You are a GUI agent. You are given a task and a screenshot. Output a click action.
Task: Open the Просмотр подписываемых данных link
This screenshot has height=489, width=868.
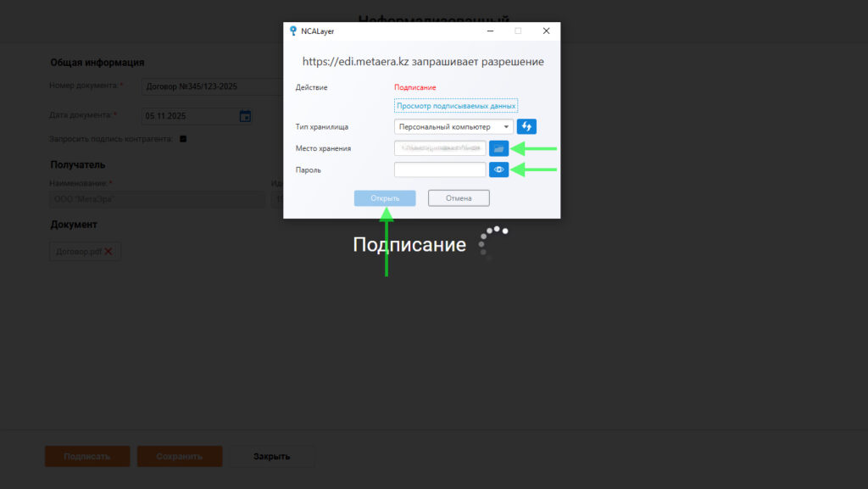[455, 106]
